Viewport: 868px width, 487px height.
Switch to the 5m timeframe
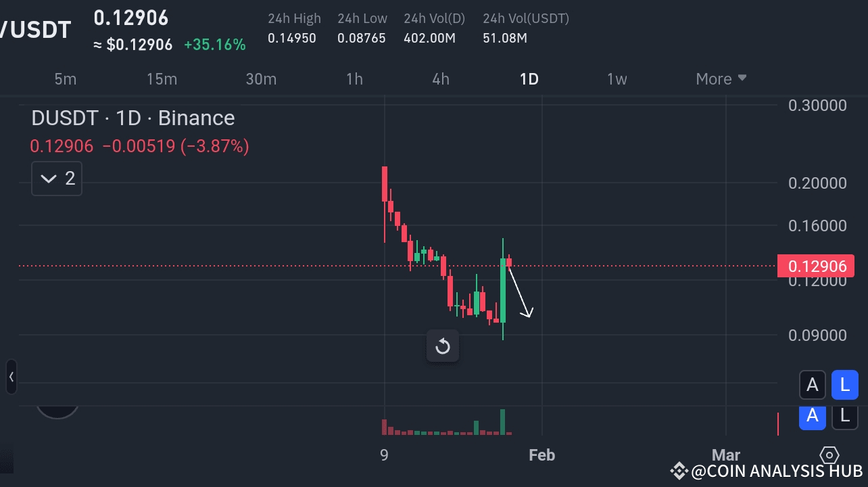click(x=66, y=78)
